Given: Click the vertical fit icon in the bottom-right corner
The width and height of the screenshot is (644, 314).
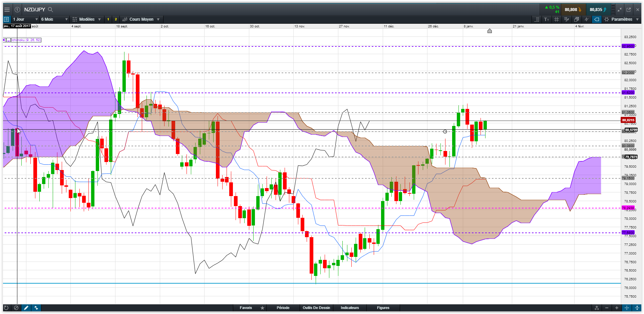Looking at the screenshot, I should (637, 308).
